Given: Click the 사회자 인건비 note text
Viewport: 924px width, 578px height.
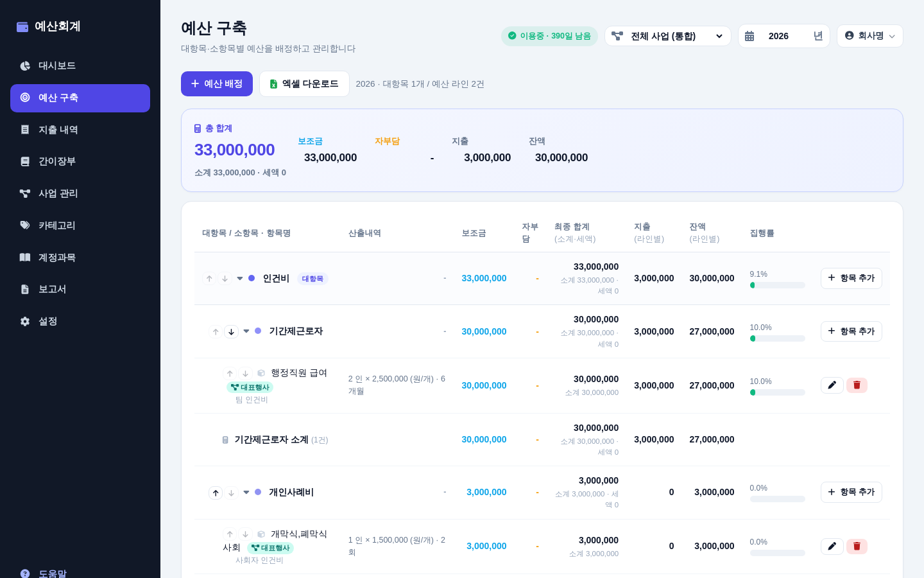Looking at the screenshot, I should (259, 561).
